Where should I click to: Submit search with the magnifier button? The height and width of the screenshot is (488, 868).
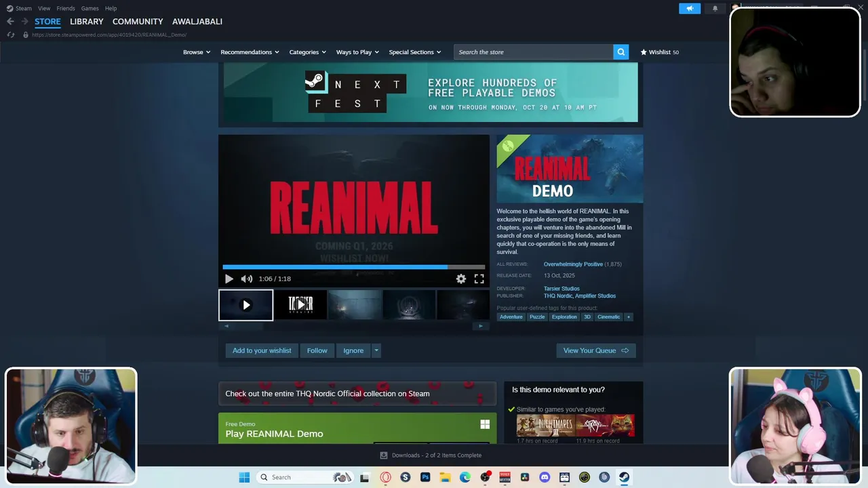tap(620, 52)
